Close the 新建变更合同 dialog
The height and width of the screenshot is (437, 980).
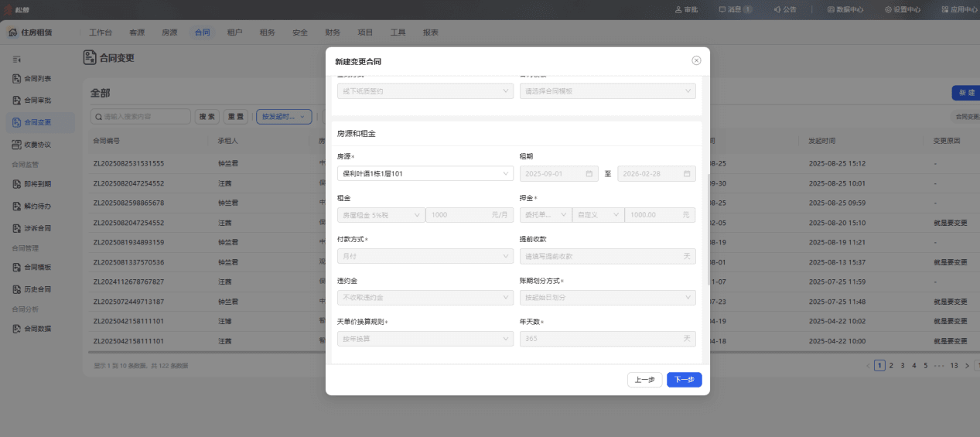coord(696,60)
